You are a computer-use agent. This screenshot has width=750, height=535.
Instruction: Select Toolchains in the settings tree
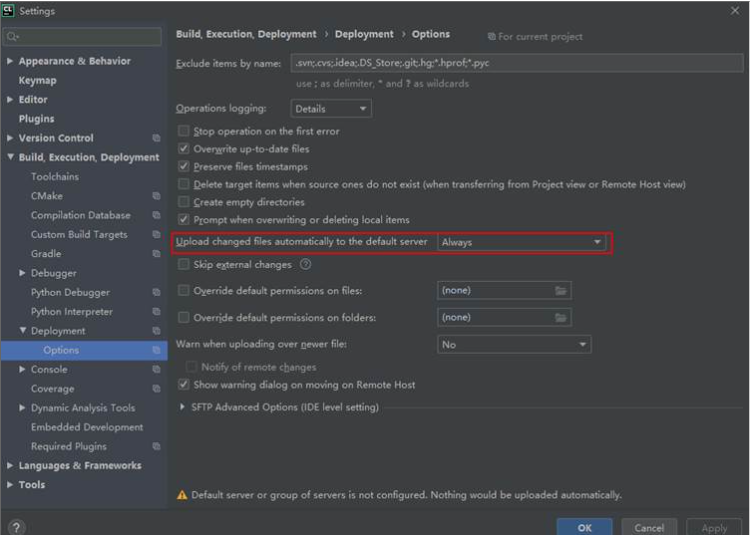[54, 177]
